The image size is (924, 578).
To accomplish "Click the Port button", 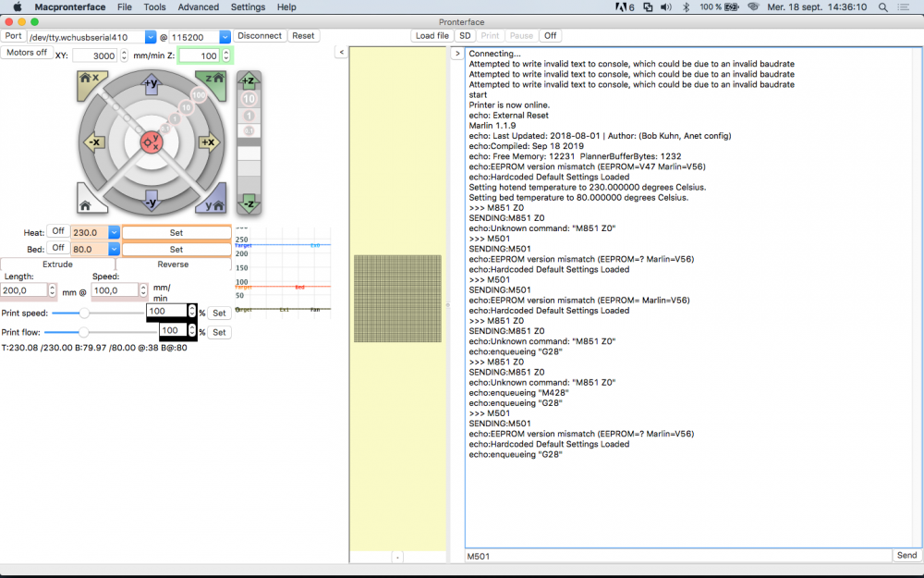I will point(14,35).
